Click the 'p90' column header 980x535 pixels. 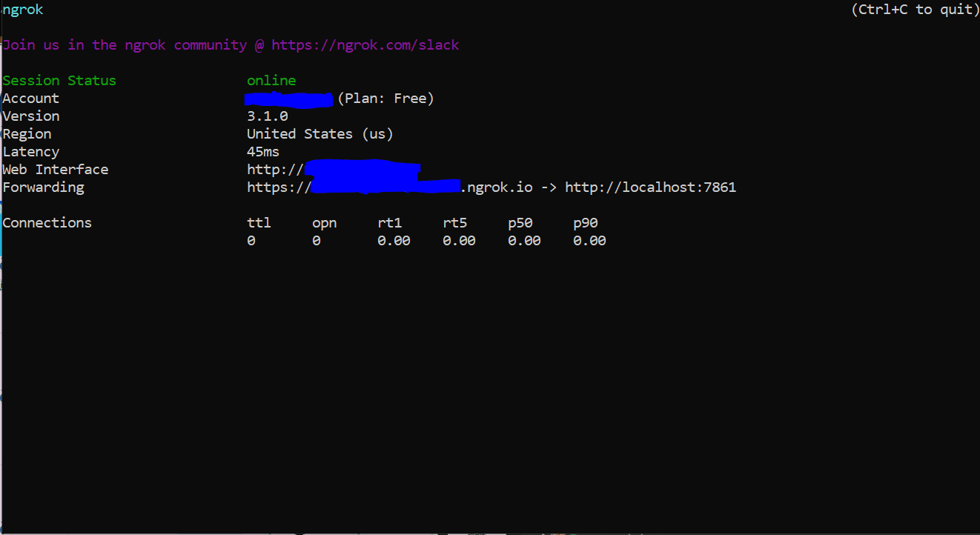click(x=585, y=223)
